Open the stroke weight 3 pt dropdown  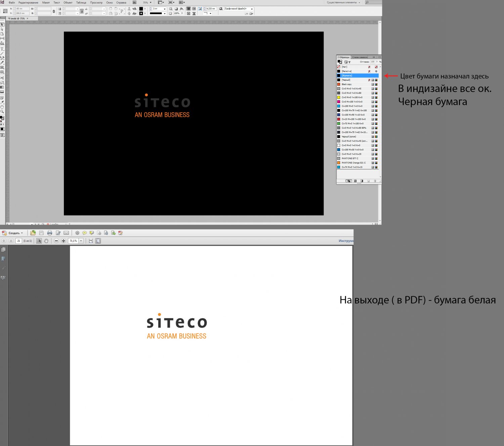(x=165, y=9)
